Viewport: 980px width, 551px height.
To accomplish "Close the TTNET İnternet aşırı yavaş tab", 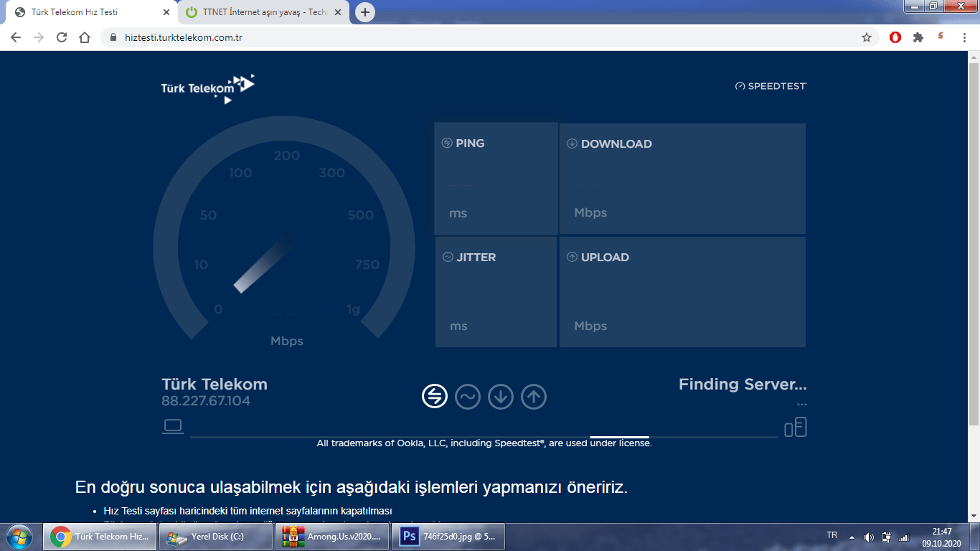I will 338,12.
